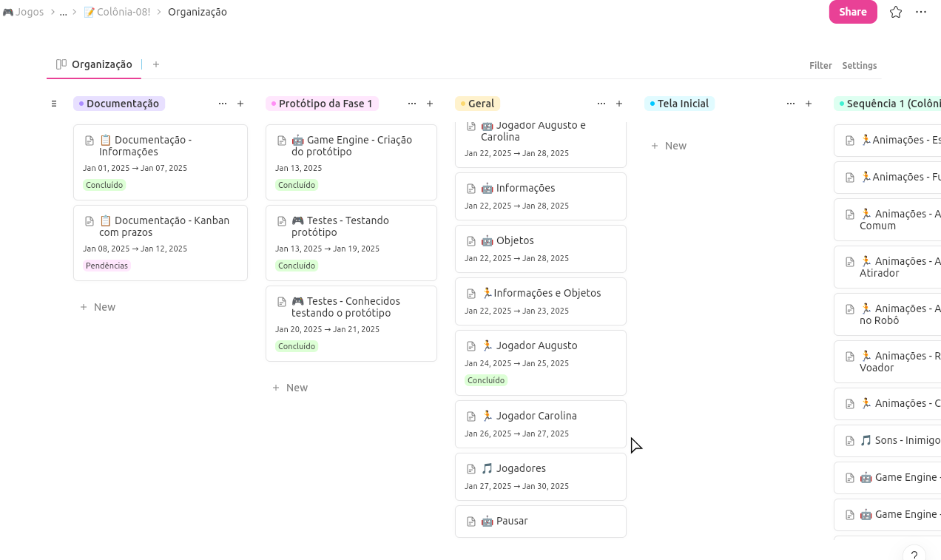Click the Share button
The height and width of the screenshot is (560, 941).
[x=853, y=12]
